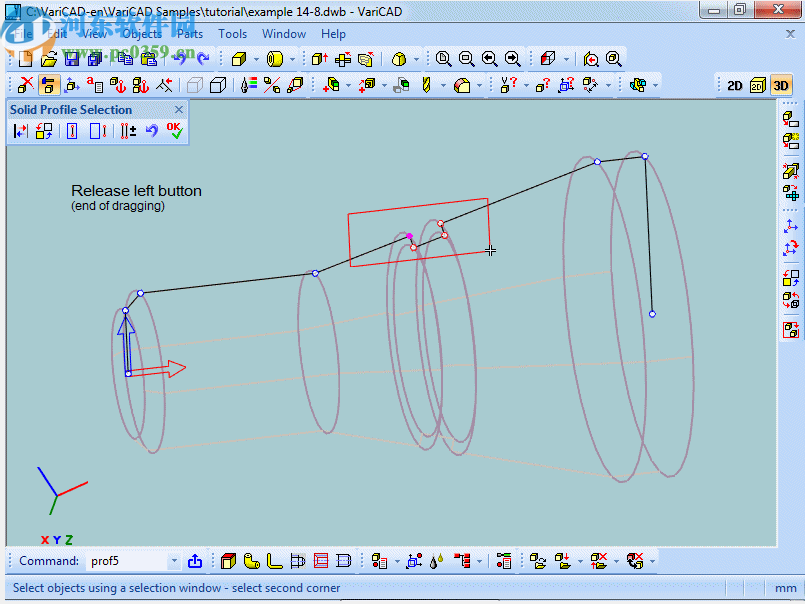Viewport: 805px width, 604px height.
Task: Click the OK green checkmark in profile selection
Action: pos(175,130)
